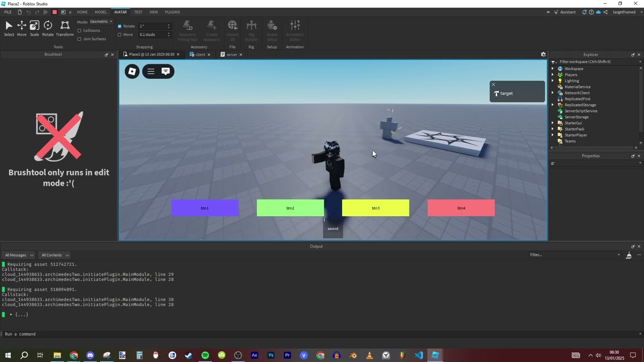Click the cloud save status icon
The height and width of the screenshot is (362, 644).
(x=598, y=12)
